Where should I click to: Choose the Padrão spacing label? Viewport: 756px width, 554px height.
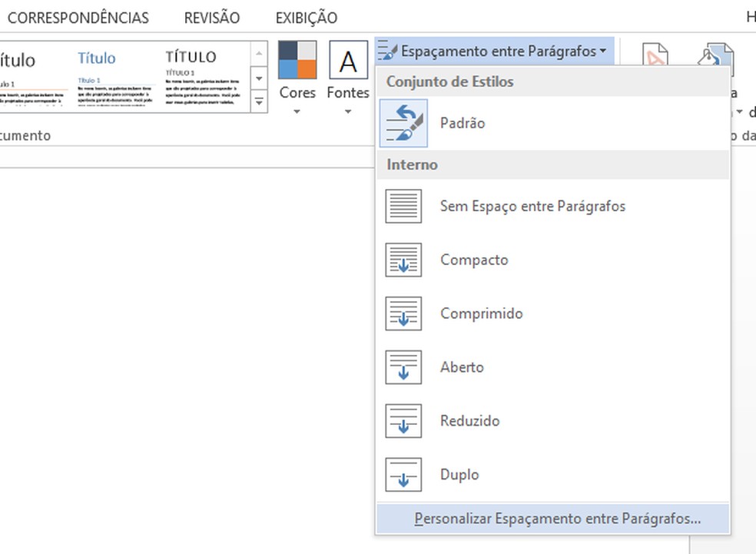tap(463, 123)
